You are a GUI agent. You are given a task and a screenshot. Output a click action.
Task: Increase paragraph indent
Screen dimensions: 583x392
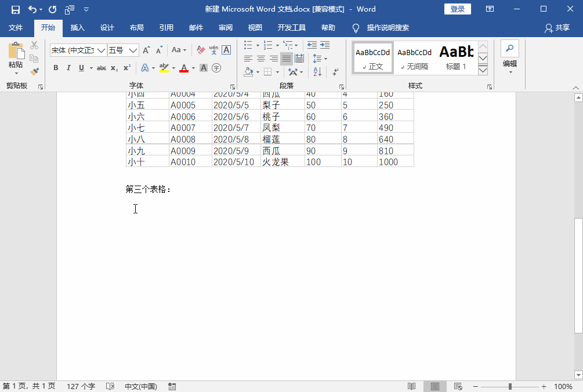(x=325, y=45)
